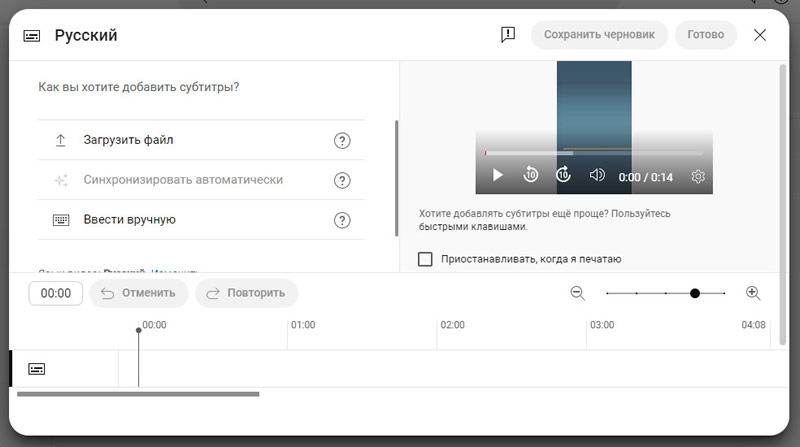Click the right vertical scrollbar

[x=783, y=204]
